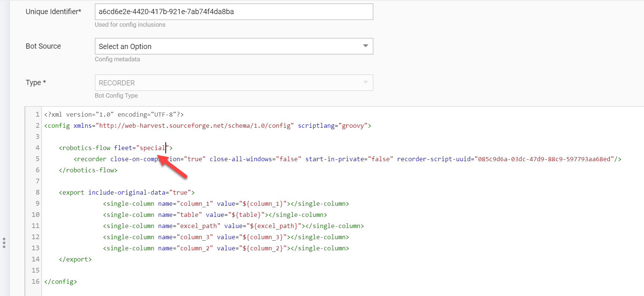Open the Bot Source dropdown
Image resolution: width=644 pixels, height=296 pixels.
click(x=234, y=46)
